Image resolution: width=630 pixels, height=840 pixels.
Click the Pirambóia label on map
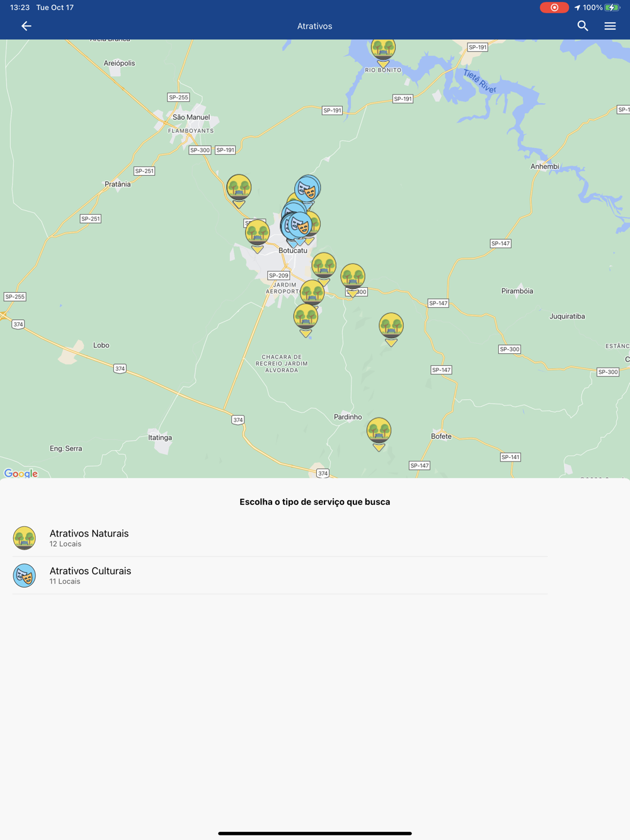tap(517, 291)
